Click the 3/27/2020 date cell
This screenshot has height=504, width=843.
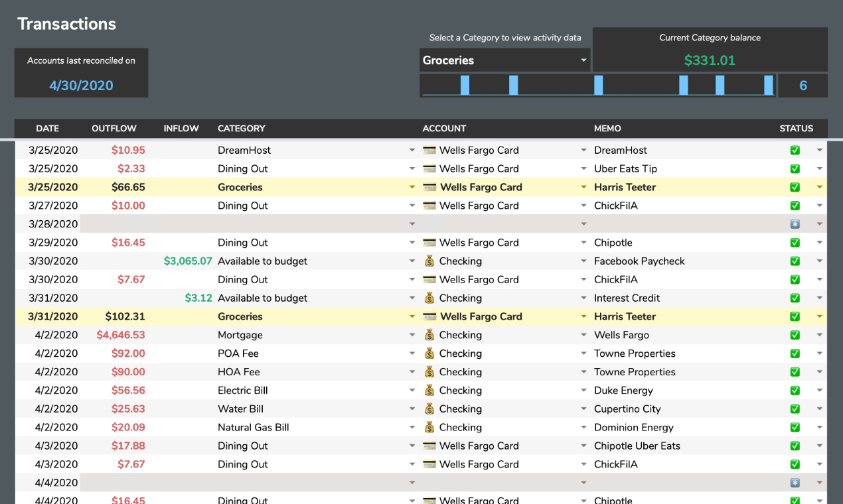(x=53, y=206)
